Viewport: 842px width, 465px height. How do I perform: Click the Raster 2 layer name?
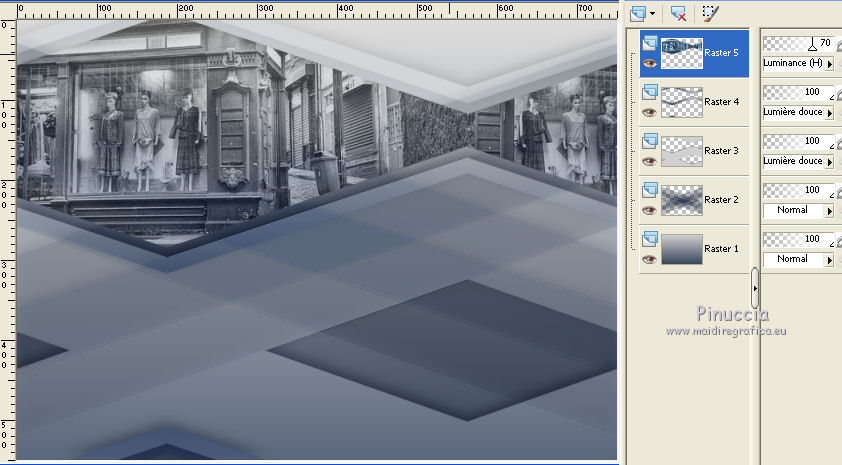point(721,199)
